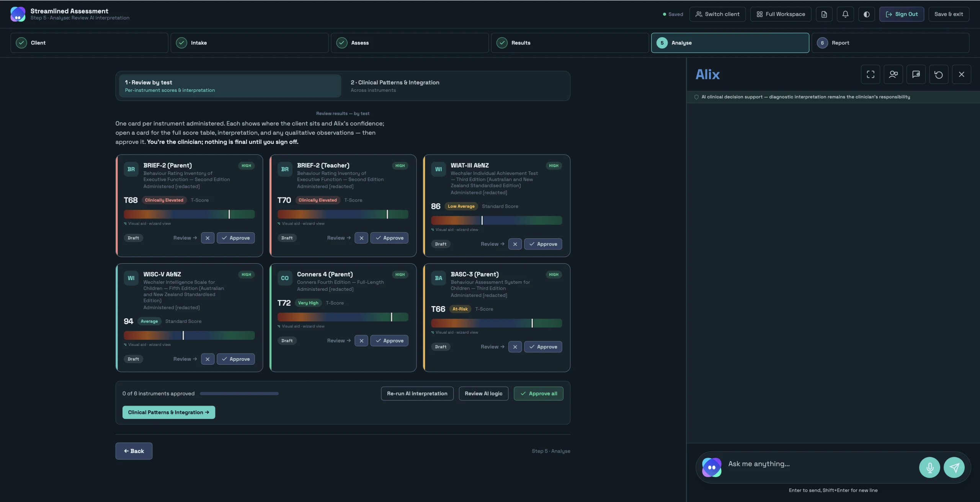The height and width of the screenshot is (502, 980).
Task: Approve the WISC-V A&NZ card
Action: point(236,359)
